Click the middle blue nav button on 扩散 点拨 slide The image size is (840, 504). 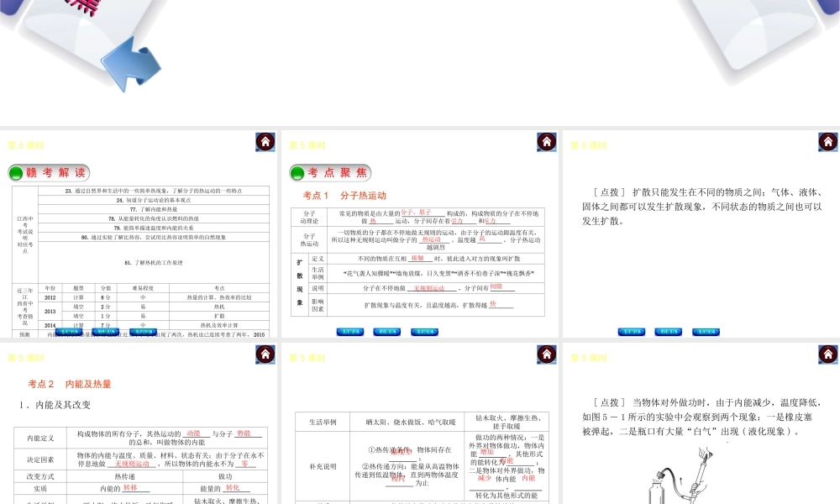tap(668, 332)
